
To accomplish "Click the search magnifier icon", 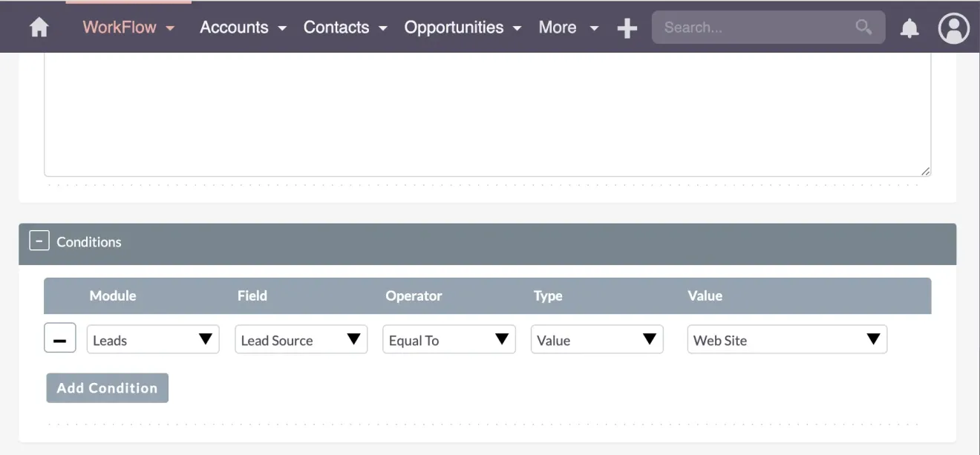I will pos(863,27).
